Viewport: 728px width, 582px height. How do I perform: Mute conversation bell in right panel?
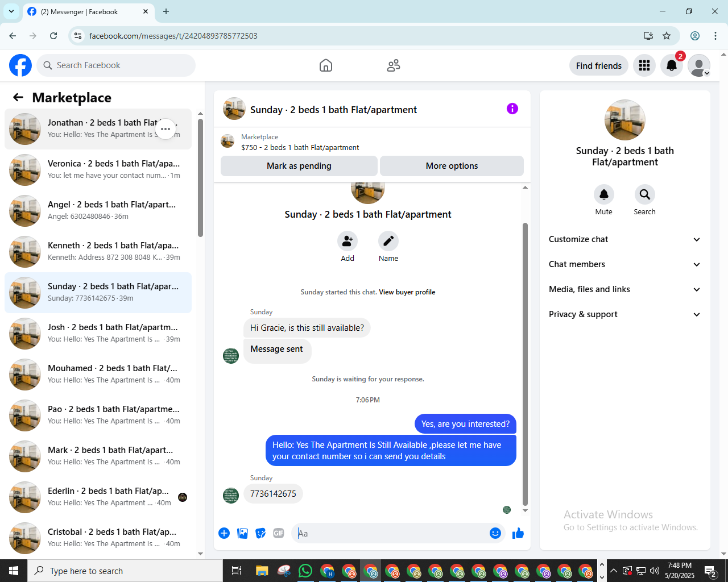(604, 195)
